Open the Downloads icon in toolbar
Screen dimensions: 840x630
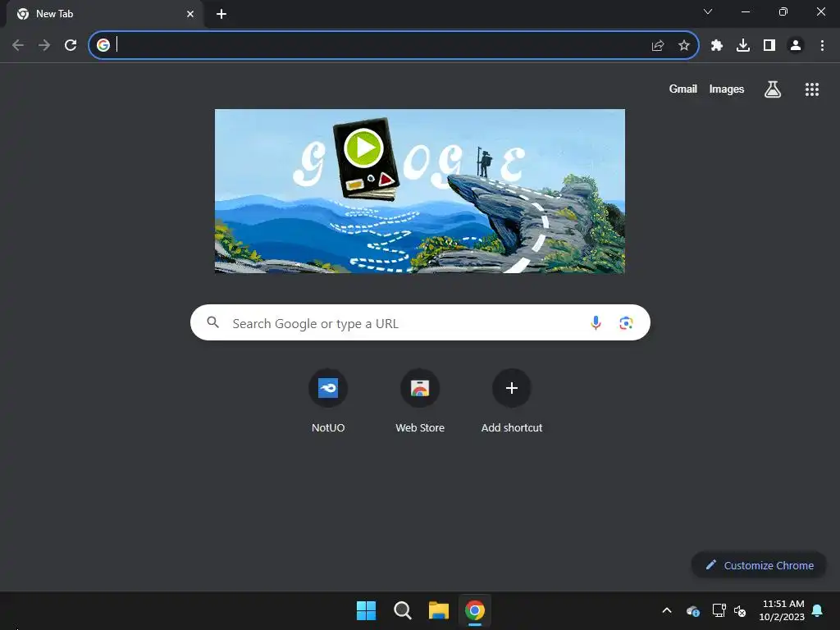pos(743,46)
